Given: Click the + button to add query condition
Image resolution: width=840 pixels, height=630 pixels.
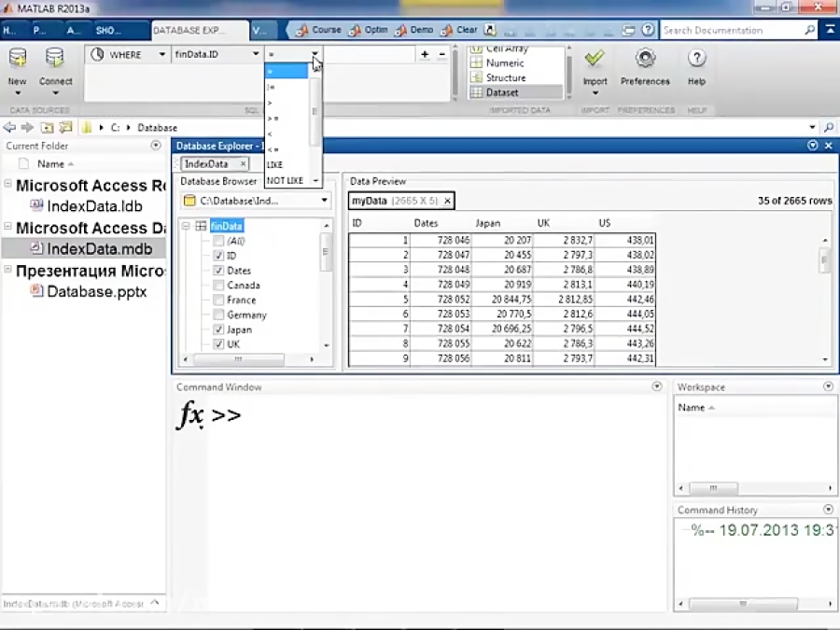Looking at the screenshot, I should tap(425, 54).
